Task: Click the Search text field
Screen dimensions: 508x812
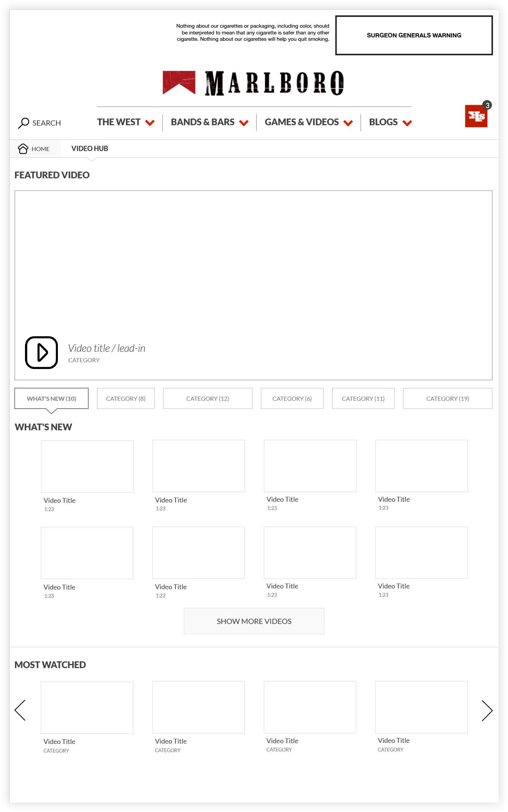Action: [x=46, y=123]
